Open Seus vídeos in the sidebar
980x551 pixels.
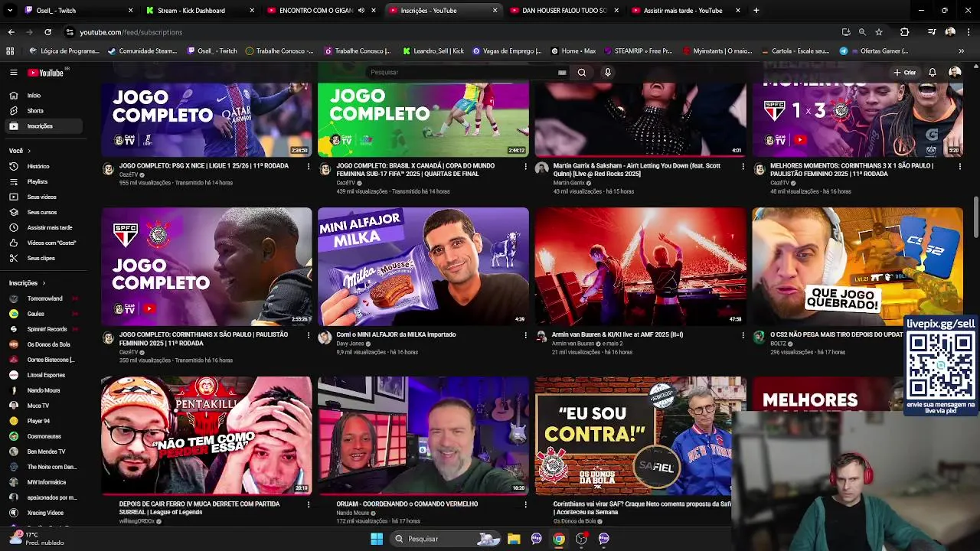[41, 197]
